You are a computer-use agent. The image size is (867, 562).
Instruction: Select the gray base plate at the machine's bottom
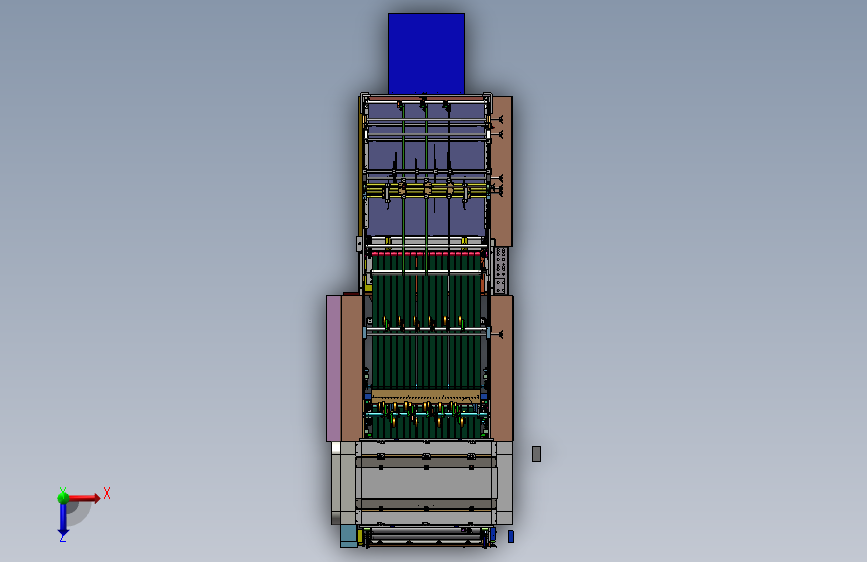coord(426,482)
